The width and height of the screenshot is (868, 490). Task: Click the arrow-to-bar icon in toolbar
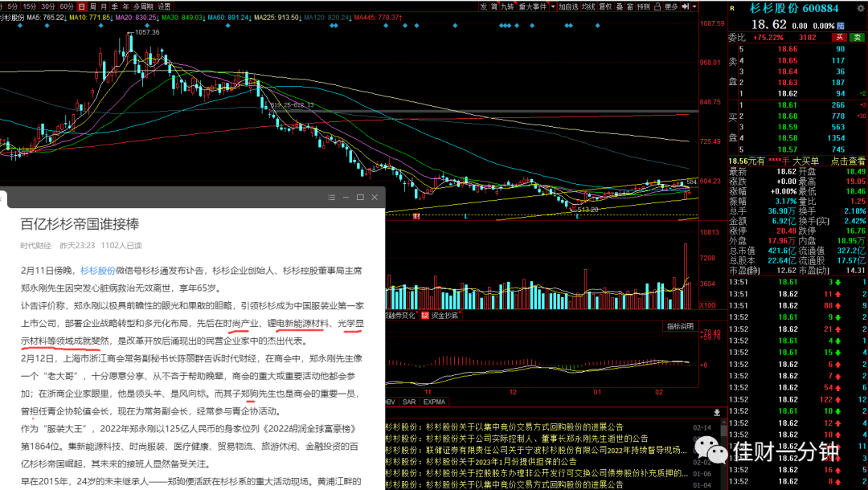686,6
